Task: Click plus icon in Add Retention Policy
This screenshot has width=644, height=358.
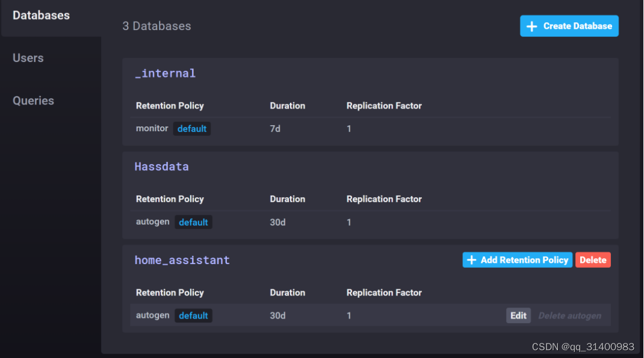Action: point(471,260)
